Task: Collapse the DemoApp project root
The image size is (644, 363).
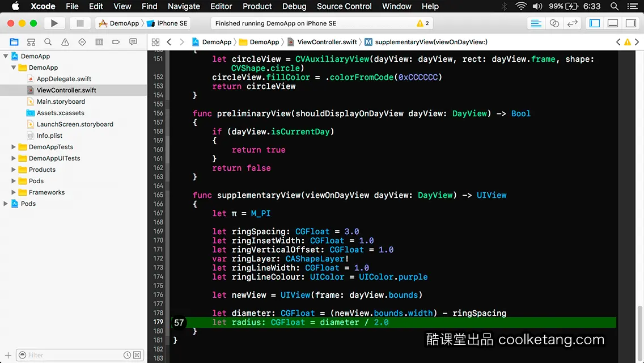Action: [x=6, y=56]
